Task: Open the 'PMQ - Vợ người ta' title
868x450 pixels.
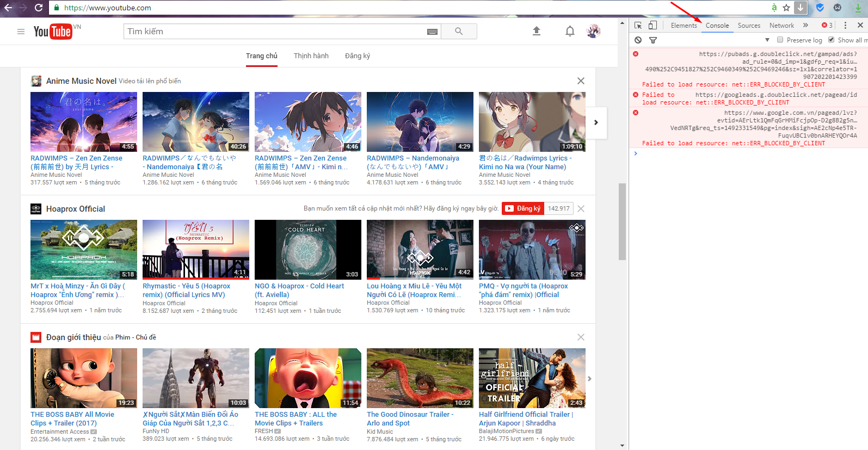Action: click(x=524, y=290)
